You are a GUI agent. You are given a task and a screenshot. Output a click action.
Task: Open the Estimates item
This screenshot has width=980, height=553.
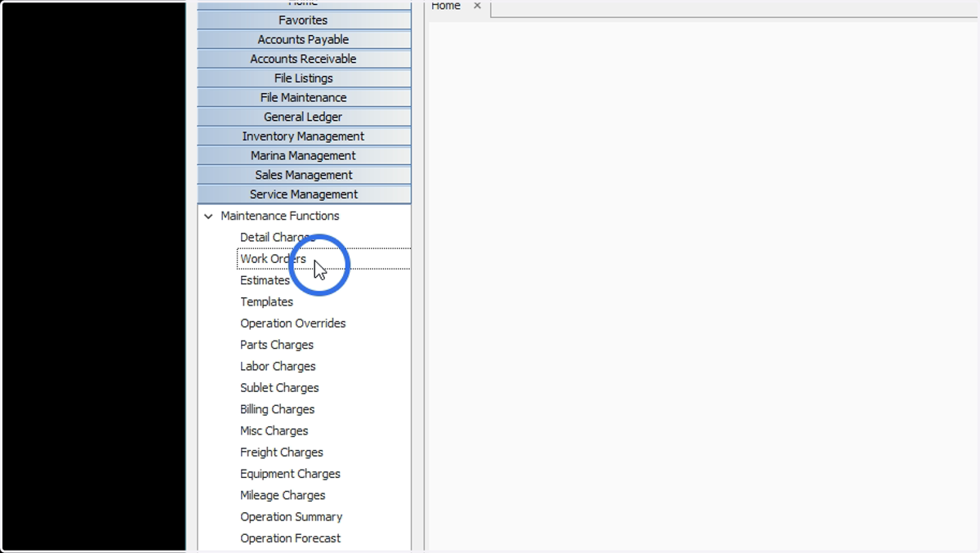tap(265, 280)
